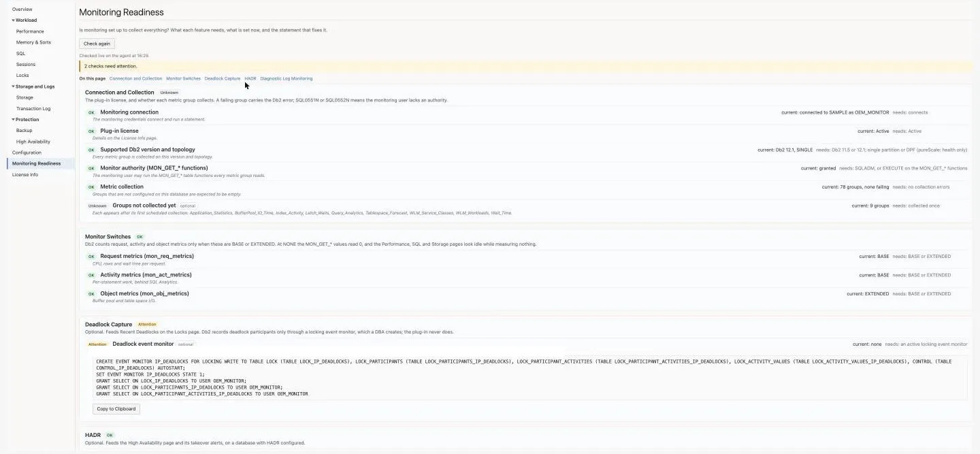This screenshot has height=454, width=980.
Task: Click 'Plug-in license' row title
Action: tap(119, 131)
